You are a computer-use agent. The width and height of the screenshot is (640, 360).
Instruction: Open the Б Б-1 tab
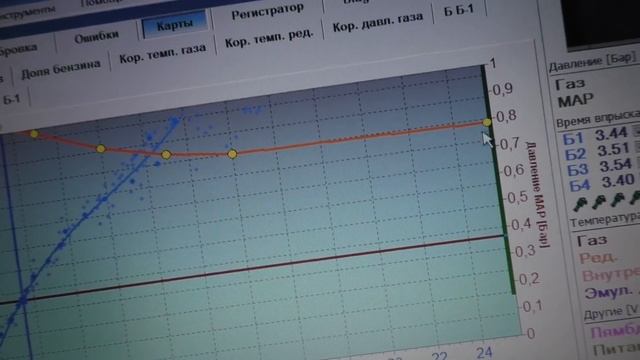(x=459, y=10)
